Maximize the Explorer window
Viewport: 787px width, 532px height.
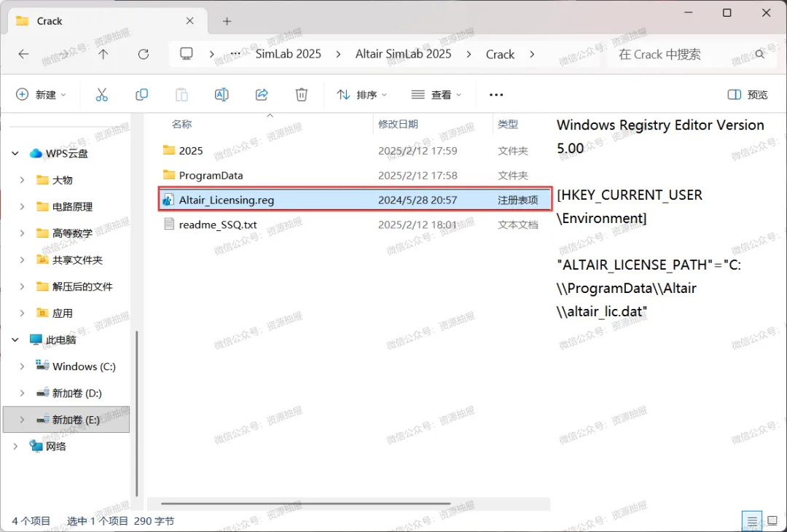coord(727,13)
